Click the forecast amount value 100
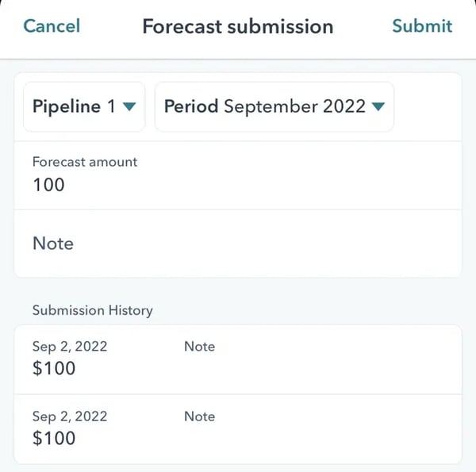 [x=48, y=186]
